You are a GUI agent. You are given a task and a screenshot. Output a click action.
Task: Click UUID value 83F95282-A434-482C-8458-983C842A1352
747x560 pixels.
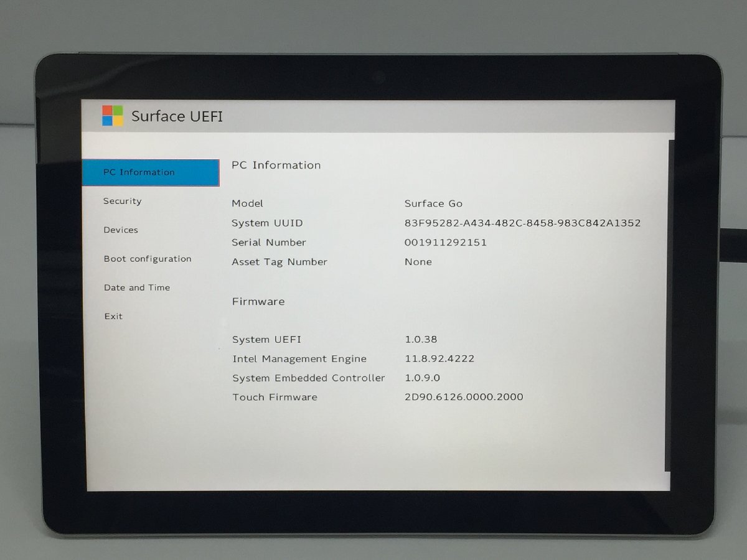click(522, 223)
